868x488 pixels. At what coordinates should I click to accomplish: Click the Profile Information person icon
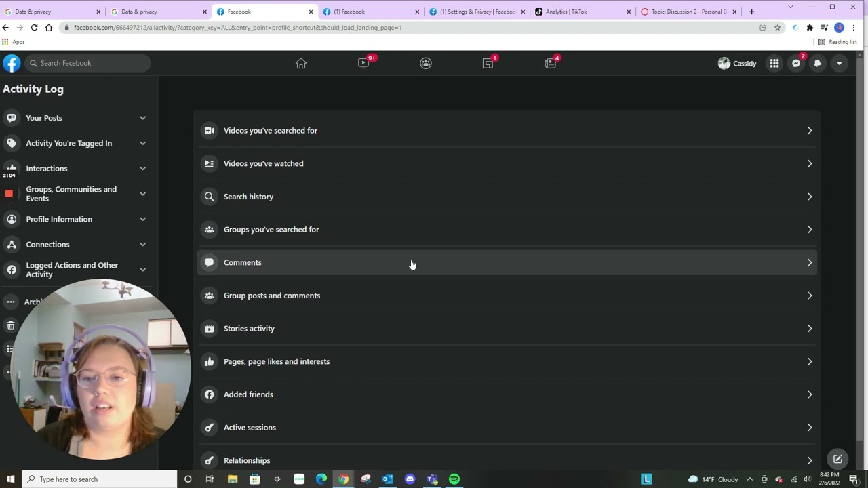point(12,219)
